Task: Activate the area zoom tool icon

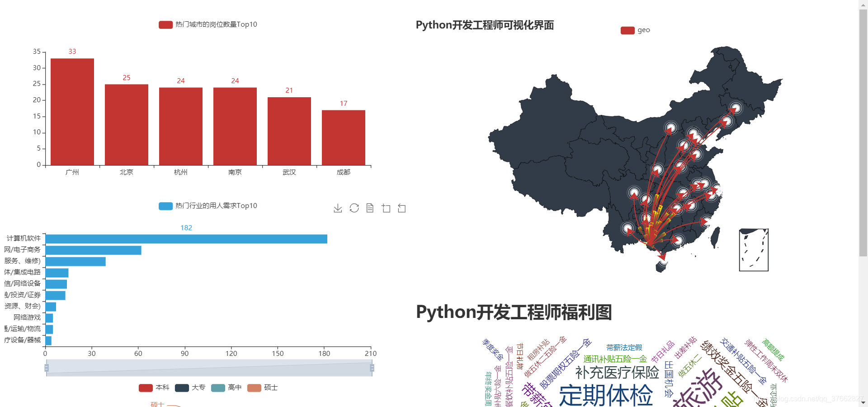Action: [386, 208]
